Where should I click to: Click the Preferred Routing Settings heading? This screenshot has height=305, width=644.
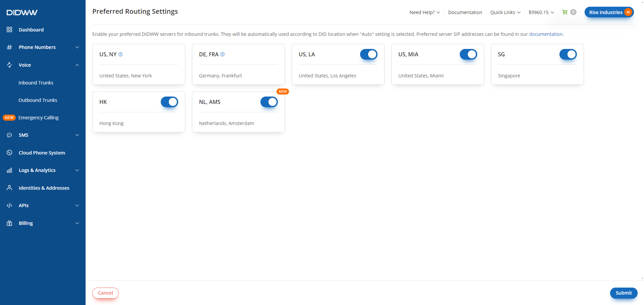[135, 11]
